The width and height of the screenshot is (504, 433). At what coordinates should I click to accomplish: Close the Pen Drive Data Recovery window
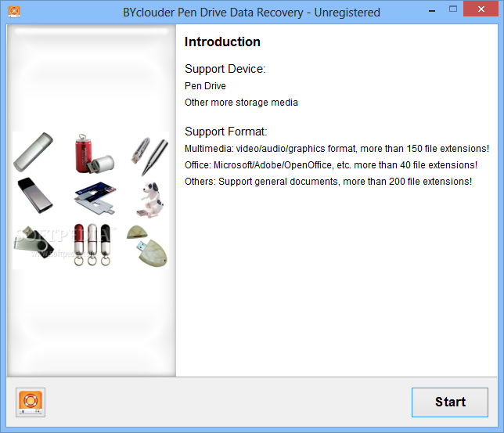pos(481,9)
